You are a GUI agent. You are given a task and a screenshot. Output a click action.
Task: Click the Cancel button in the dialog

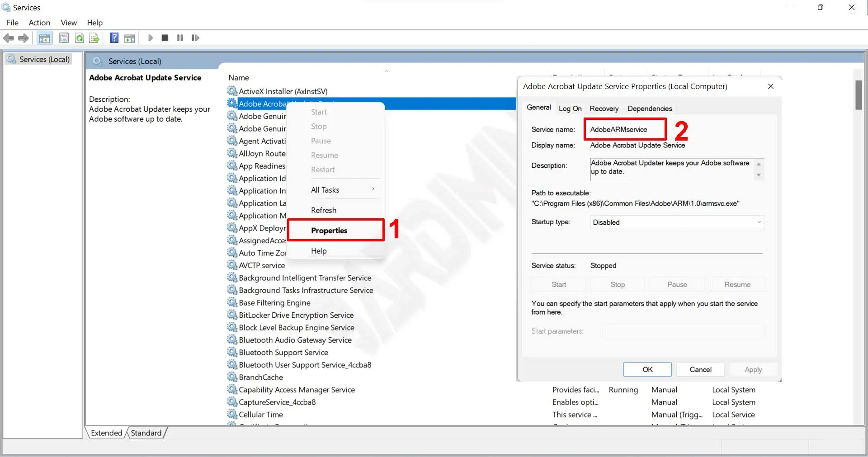(x=700, y=369)
